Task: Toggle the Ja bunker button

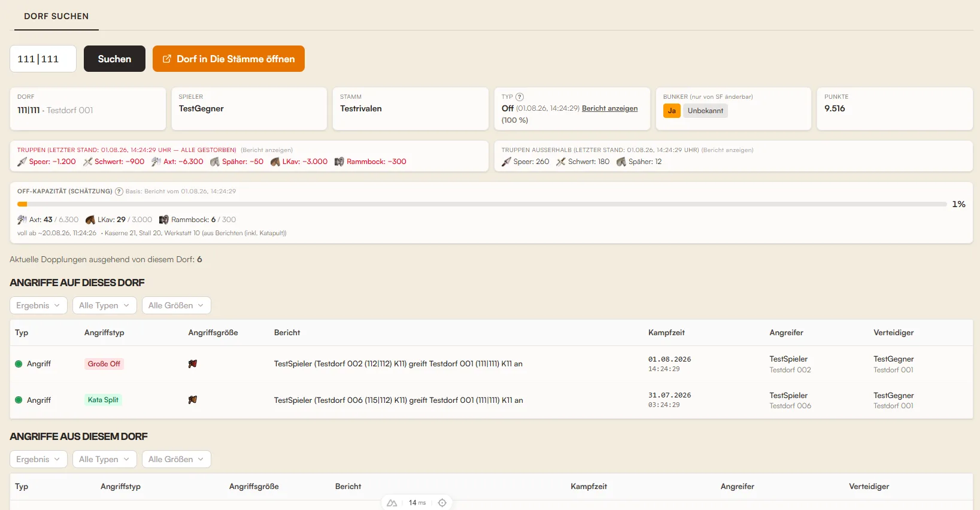Action: point(672,111)
